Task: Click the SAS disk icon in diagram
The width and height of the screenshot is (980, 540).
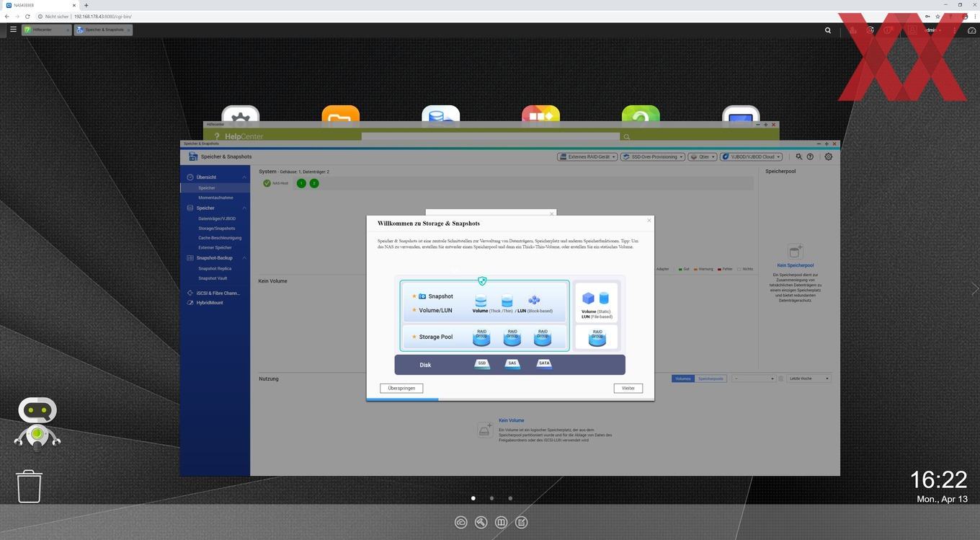Action: pos(512,364)
